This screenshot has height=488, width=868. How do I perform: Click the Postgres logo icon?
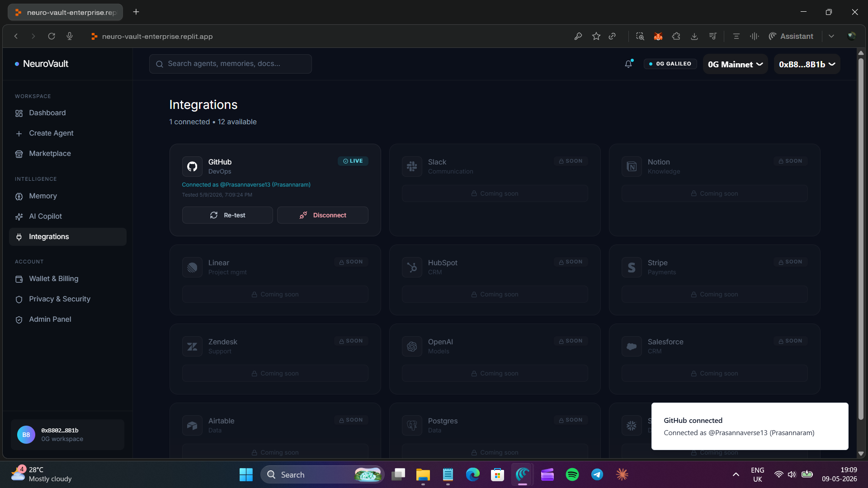[x=412, y=425]
